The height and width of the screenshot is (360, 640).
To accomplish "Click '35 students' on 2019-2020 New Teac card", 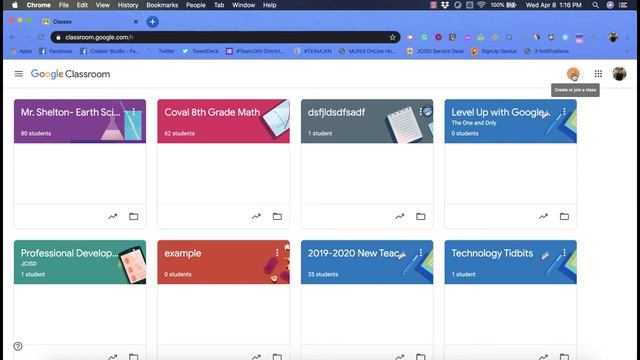I will click(x=323, y=274).
